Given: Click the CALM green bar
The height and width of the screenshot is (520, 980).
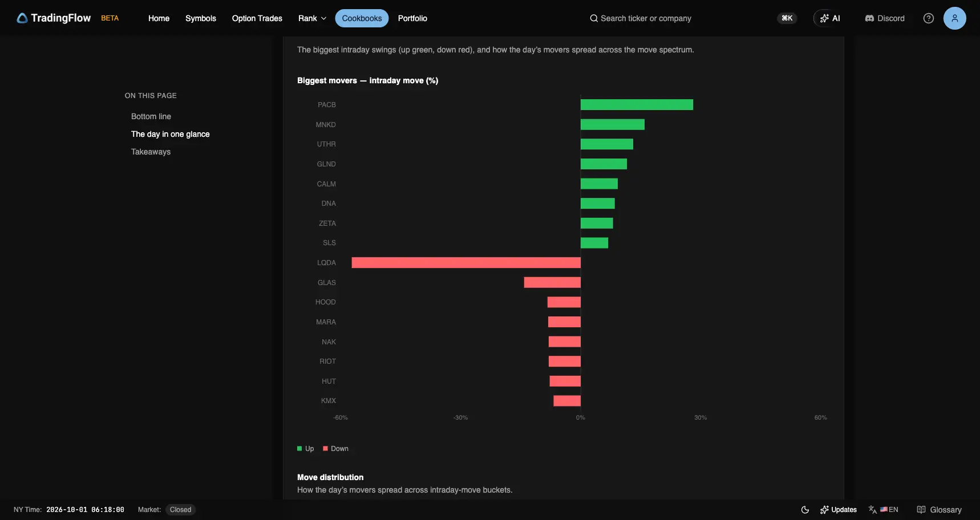Looking at the screenshot, I should pyautogui.click(x=599, y=184).
